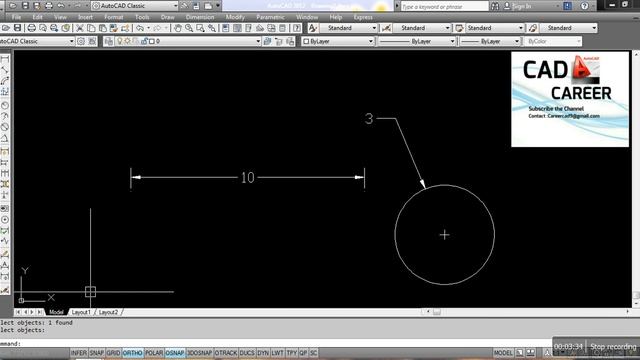Disable OSNAP in the status bar
Image resolution: width=640 pixels, height=360 pixels.
pos(175,353)
